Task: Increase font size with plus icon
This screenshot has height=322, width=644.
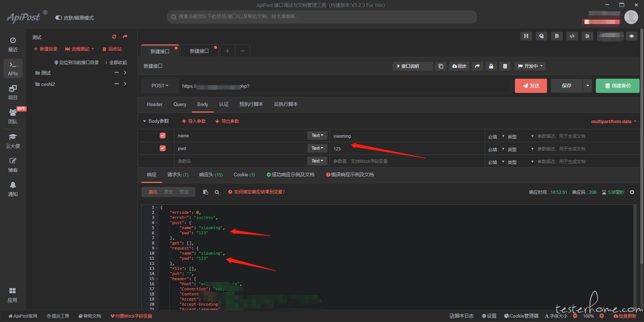Action: point(602,316)
